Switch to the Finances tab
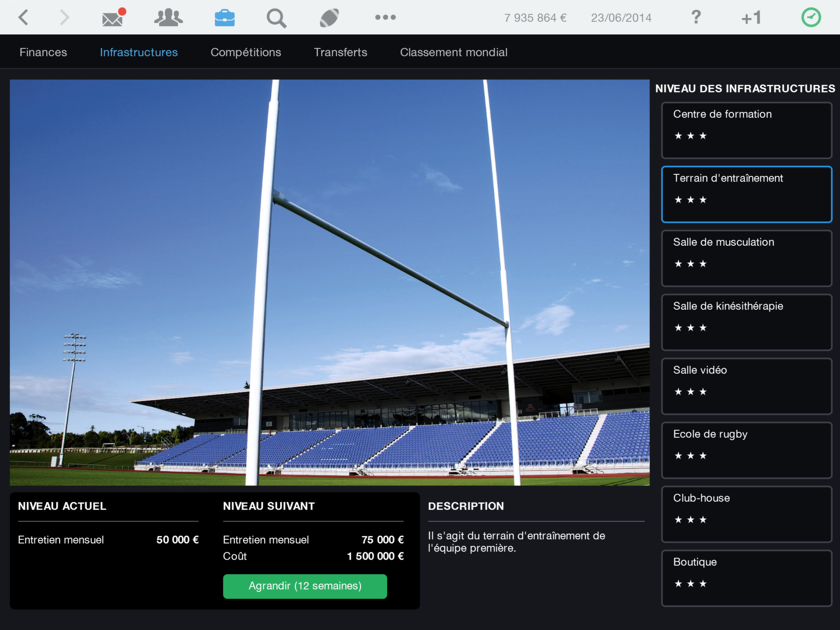Screen dimensions: 840x630 43,52
